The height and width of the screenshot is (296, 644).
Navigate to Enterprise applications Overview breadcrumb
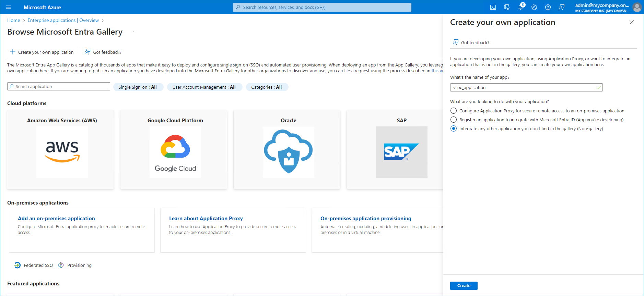63,20
